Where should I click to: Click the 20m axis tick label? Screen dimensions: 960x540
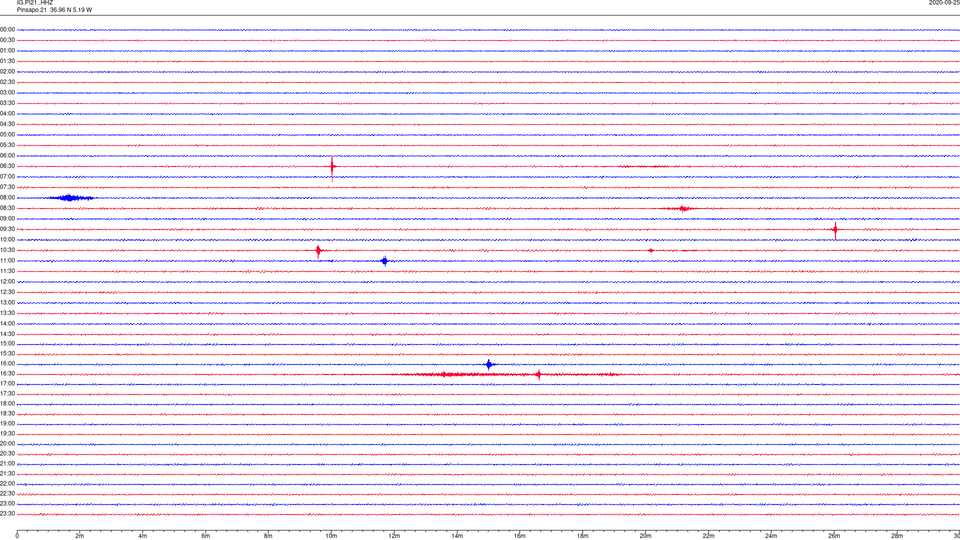tap(645, 536)
